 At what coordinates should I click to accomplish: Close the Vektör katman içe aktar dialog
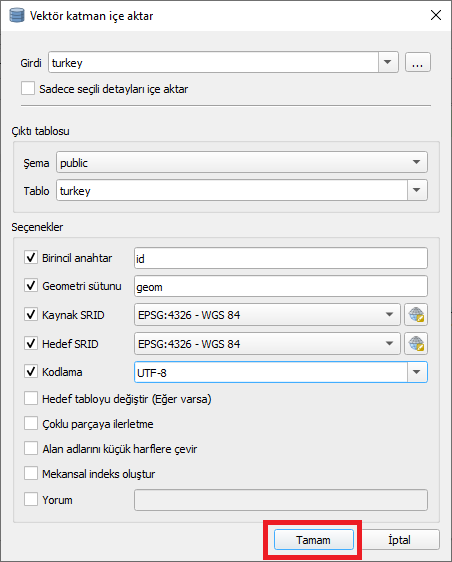click(436, 15)
